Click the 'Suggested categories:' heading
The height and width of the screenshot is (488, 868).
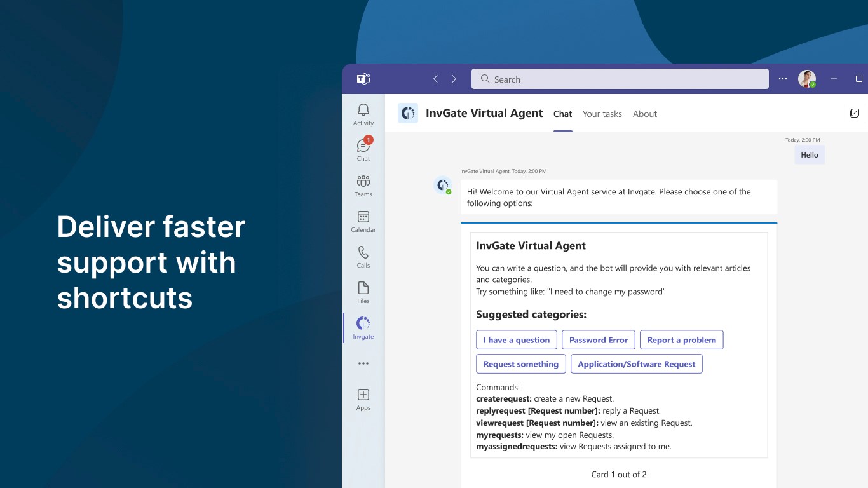click(531, 315)
